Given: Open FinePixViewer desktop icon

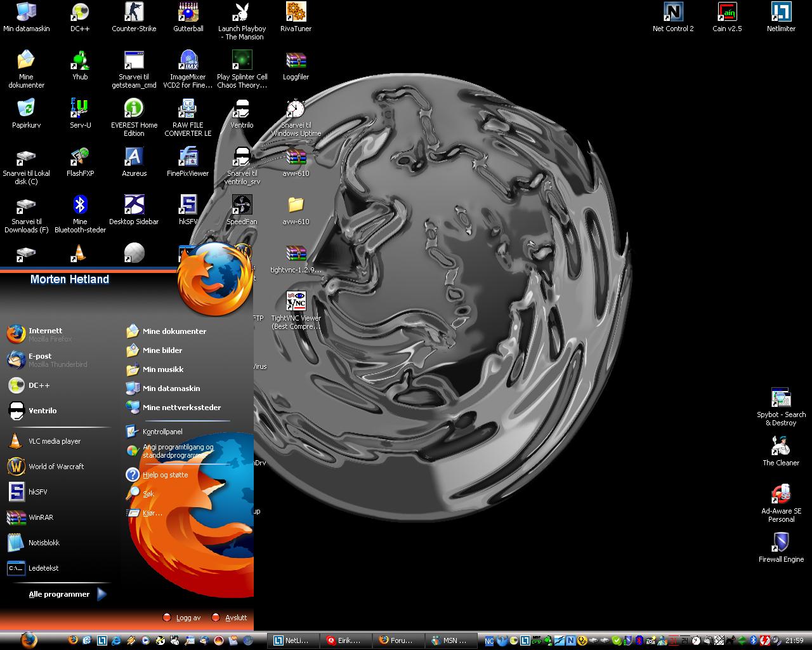Looking at the screenshot, I should pos(188,162).
